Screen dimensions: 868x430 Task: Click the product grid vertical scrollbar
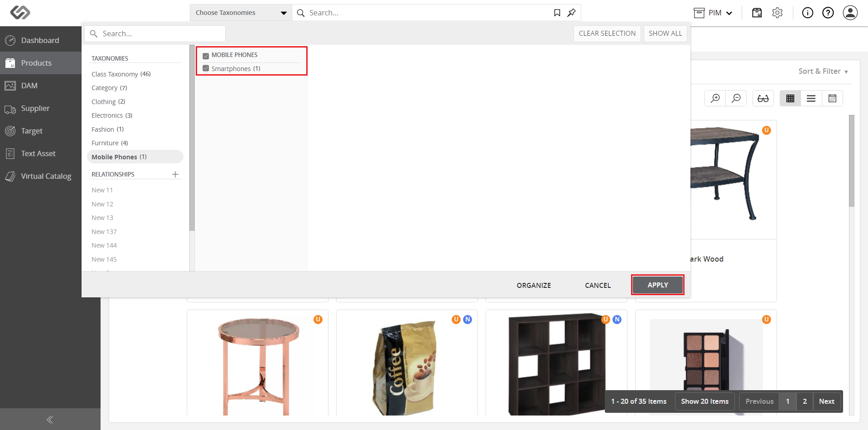tap(852, 161)
